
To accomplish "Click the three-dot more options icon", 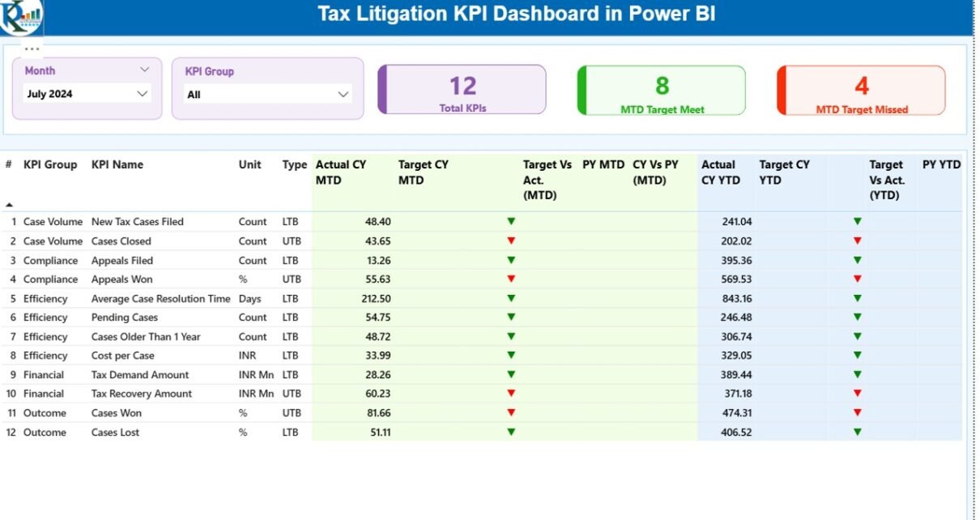I will [32, 49].
